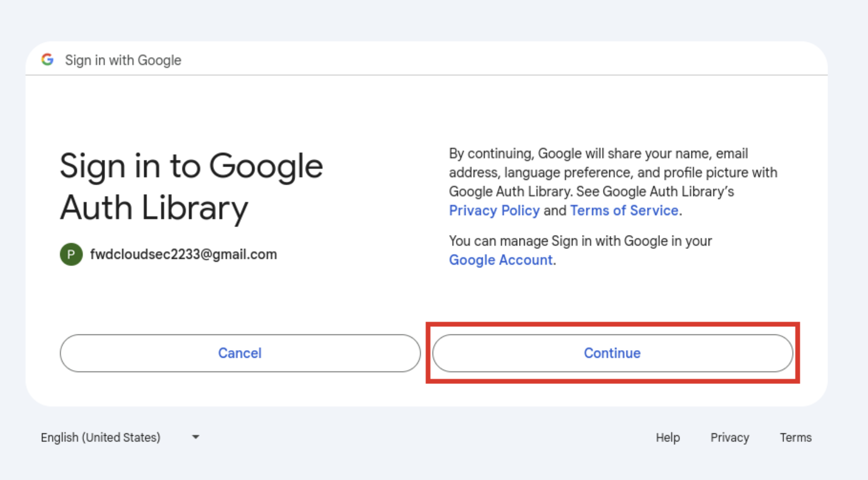Click the Google G logo icon
This screenshot has height=480, width=868.
(47, 60)
